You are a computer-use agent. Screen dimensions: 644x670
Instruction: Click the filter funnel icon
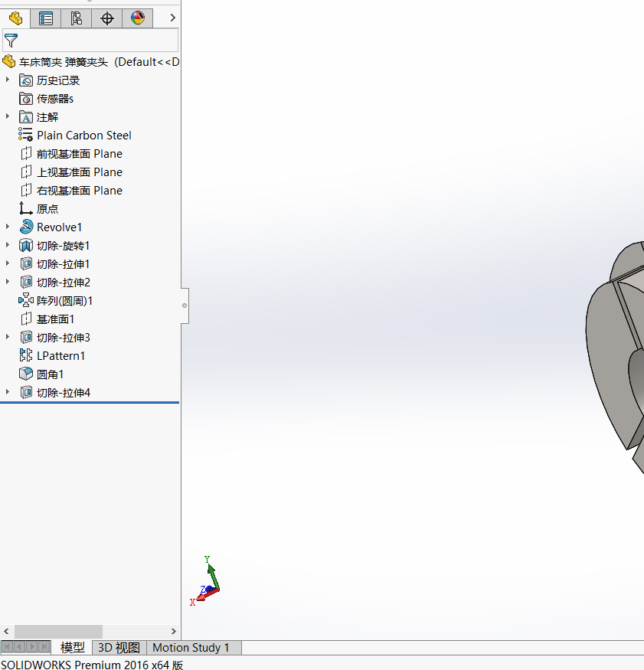(x=11, y=41)
